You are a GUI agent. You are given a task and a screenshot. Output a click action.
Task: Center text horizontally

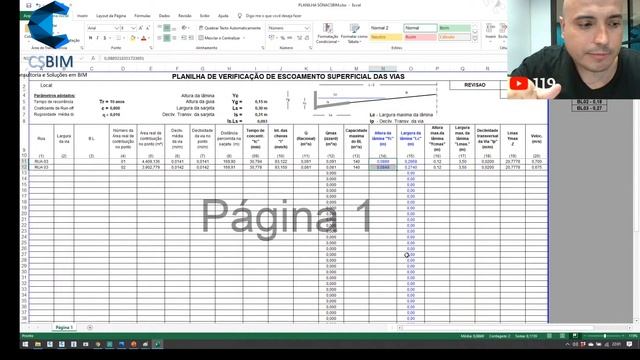(167, 38)
